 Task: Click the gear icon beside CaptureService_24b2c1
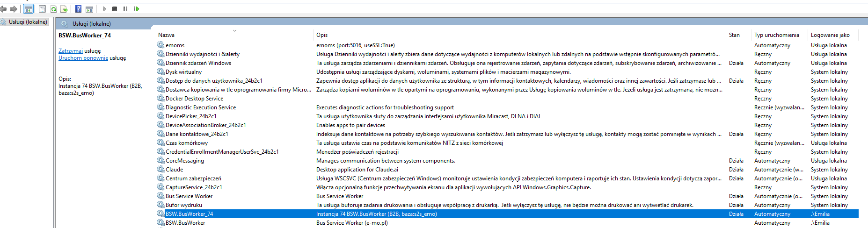160,187
